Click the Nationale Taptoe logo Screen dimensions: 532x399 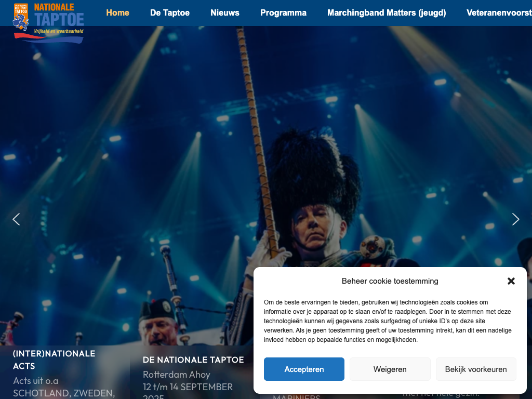point(48,23)
